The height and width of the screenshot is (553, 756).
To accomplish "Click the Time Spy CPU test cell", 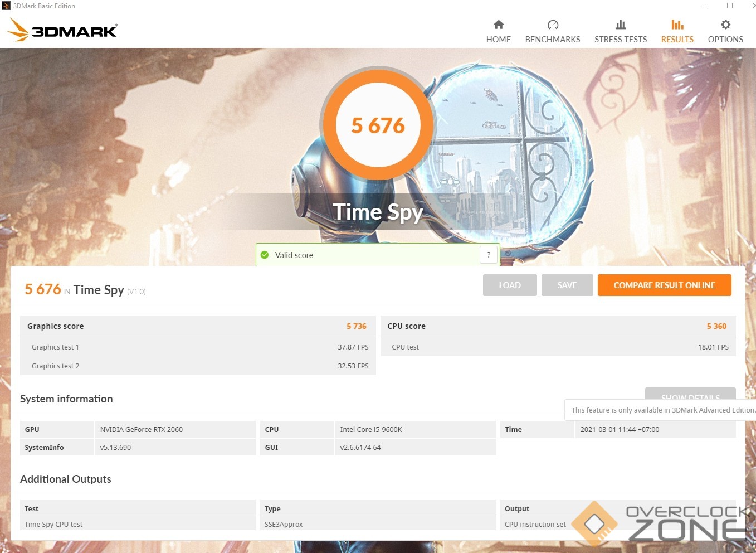I will pos(53,524).
